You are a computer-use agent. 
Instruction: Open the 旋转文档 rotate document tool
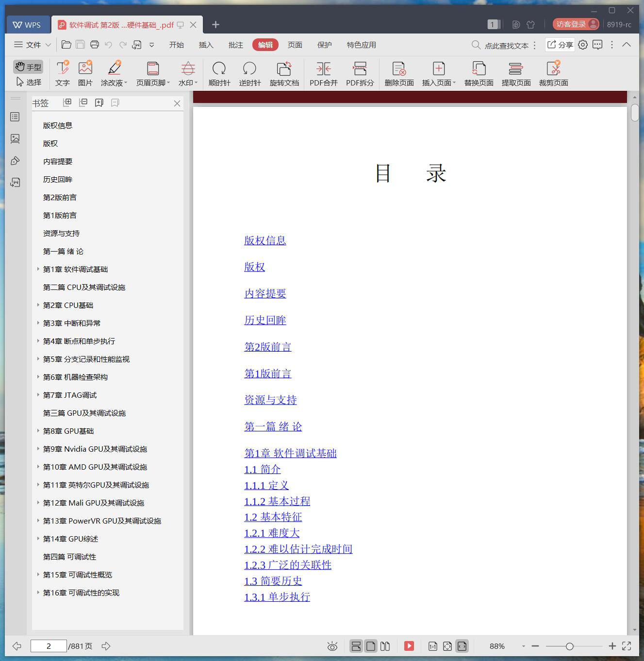(x=284, y=73)
